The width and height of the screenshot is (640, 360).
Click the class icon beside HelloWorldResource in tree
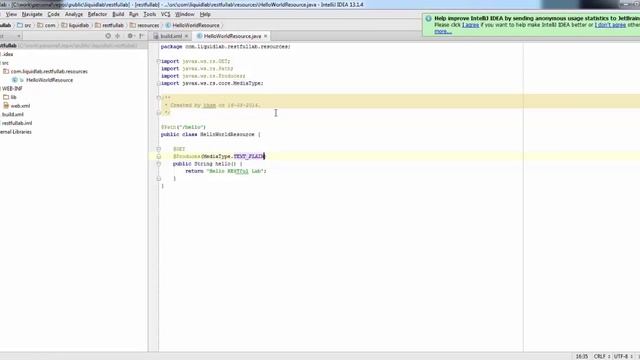(15, 80)
